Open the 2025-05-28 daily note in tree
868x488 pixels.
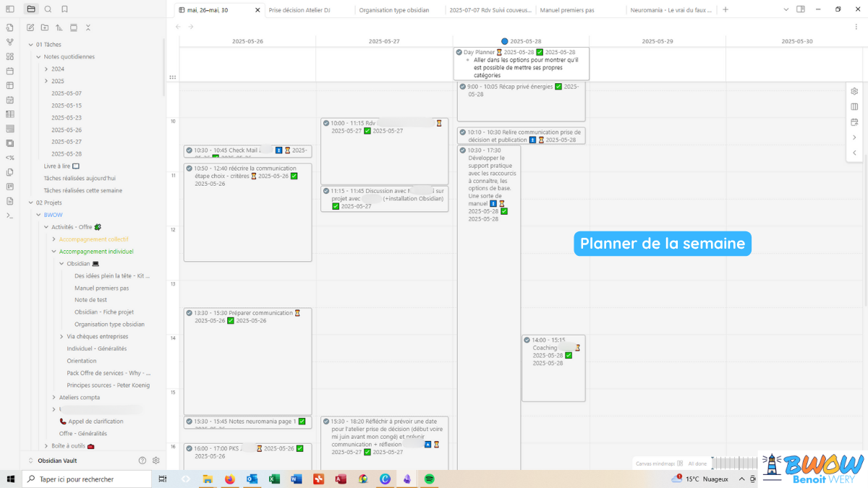pyautogui.click(x=67, y=154)
